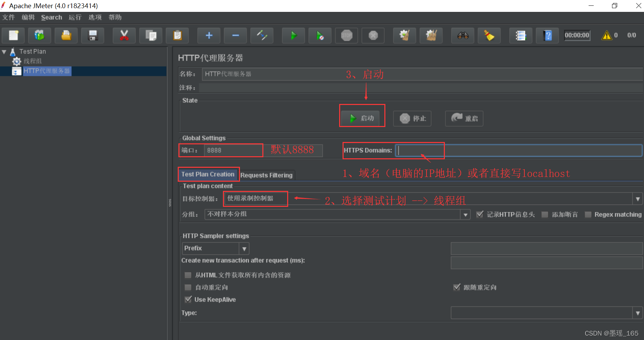Open the 编辑 menu
Image resolution: width=644 pixels, height=340 pixels.
[28, 17]
